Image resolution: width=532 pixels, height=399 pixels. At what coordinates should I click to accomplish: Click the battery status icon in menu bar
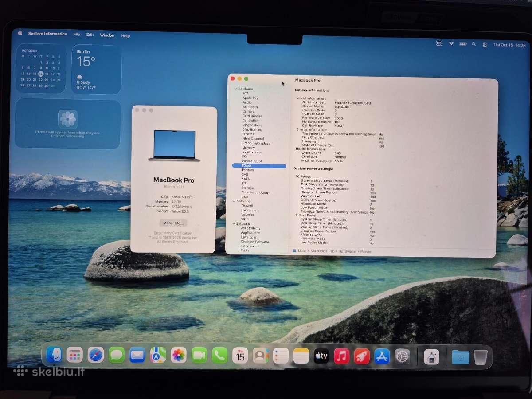(463, 44)
